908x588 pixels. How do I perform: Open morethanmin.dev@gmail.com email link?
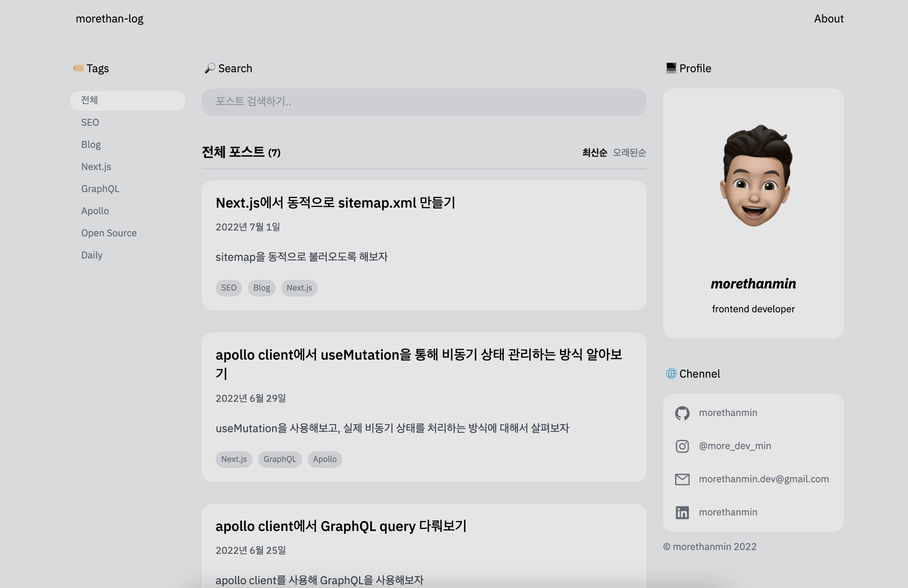(x=764, y=479)
